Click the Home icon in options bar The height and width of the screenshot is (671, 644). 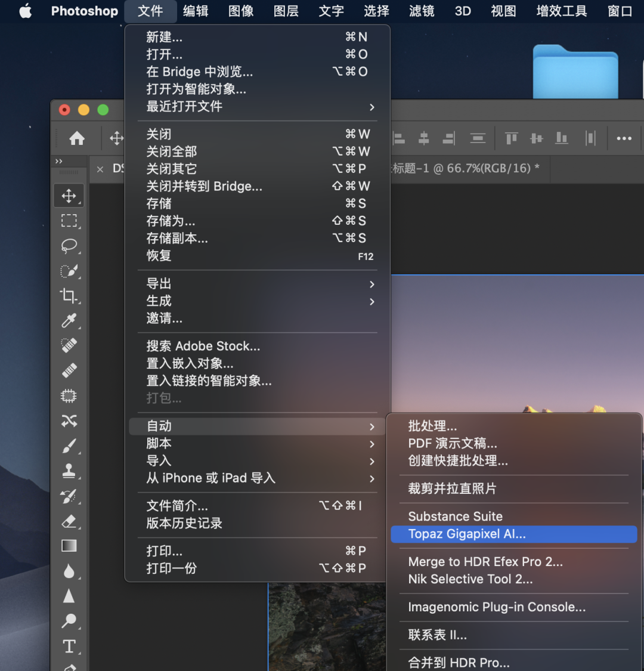pyautogui.click(x=77, y=139)
